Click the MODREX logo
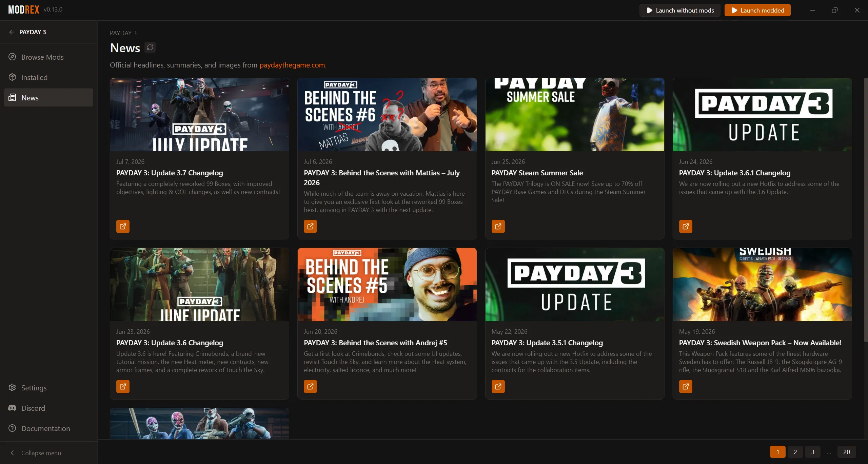Screen dimensions: 868x464 point(24,10)
